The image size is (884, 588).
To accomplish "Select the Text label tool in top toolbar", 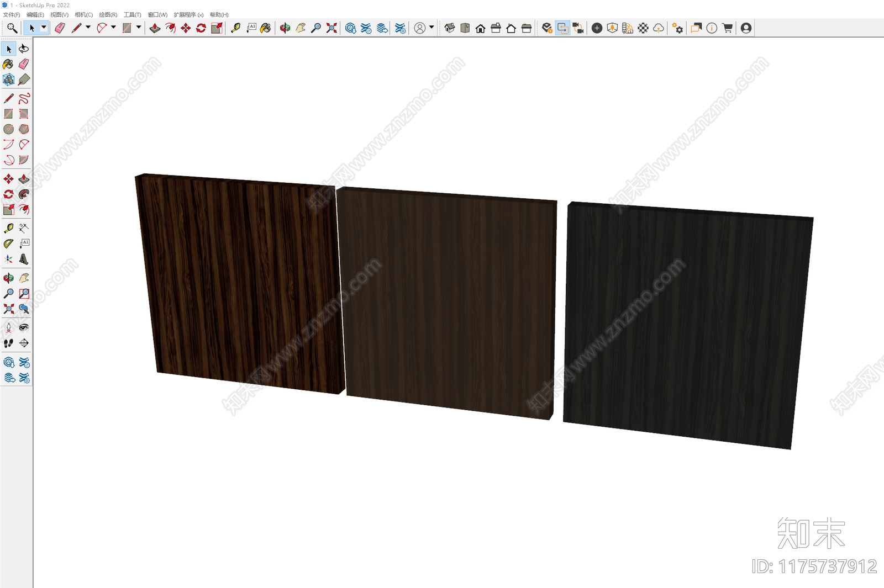I will pyautogui.click(x=251, y=28).
